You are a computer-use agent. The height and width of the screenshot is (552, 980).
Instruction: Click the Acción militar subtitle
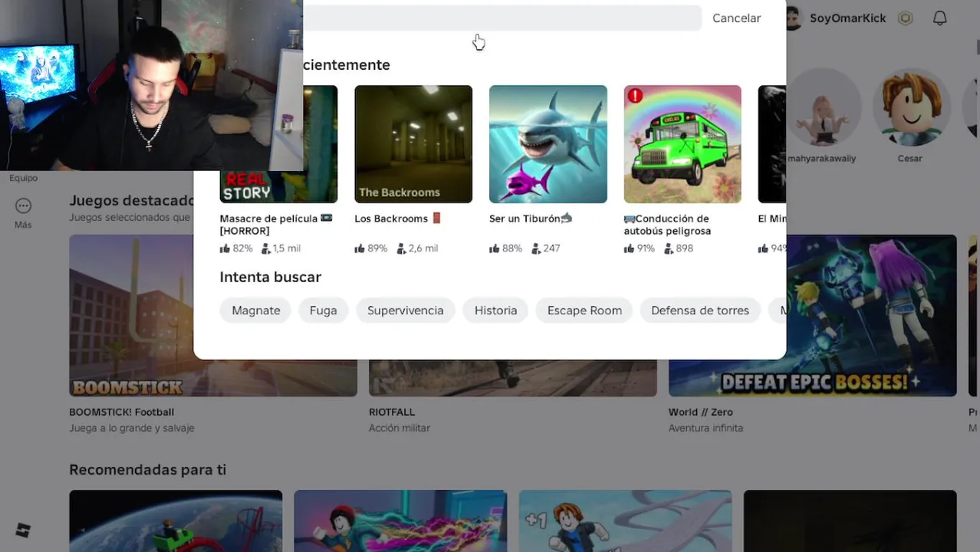click(400, 428)
